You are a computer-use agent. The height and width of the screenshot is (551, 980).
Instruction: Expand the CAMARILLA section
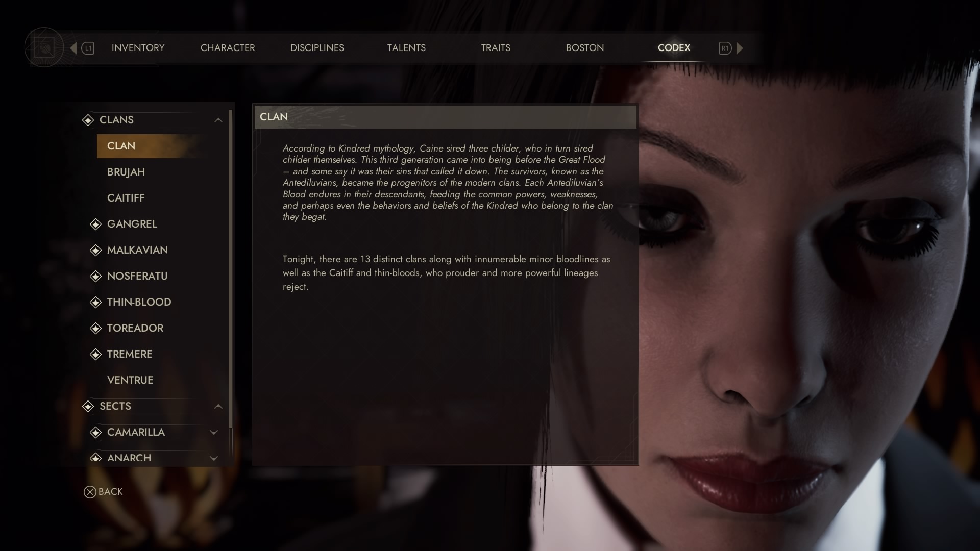click(214, 432)
